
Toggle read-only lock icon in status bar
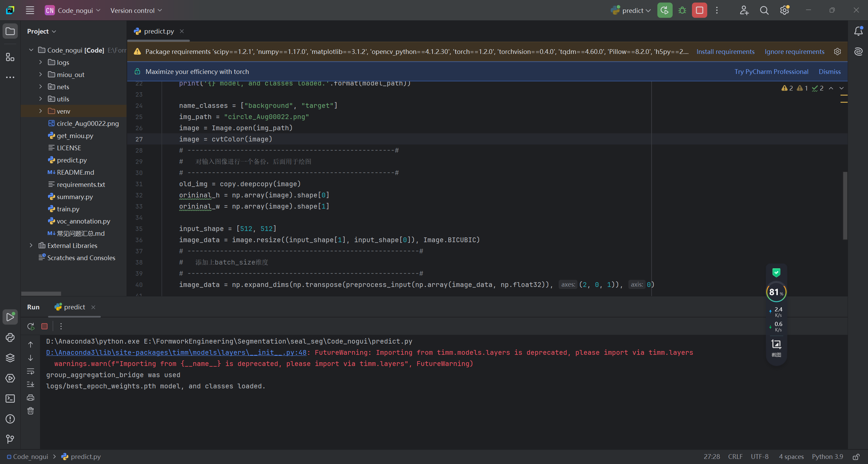pyautogui.click(x=856, y=457)
